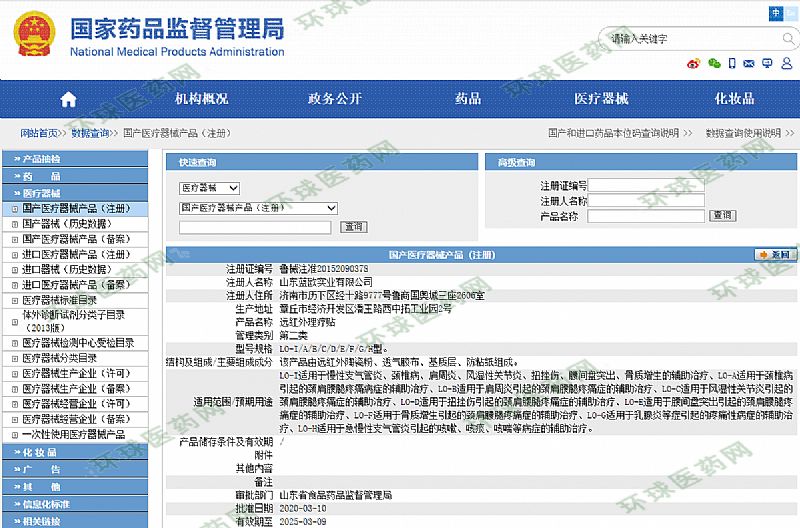Open the WeChat icon link
The image size is (800, 528).
click(x=713, y=63)
